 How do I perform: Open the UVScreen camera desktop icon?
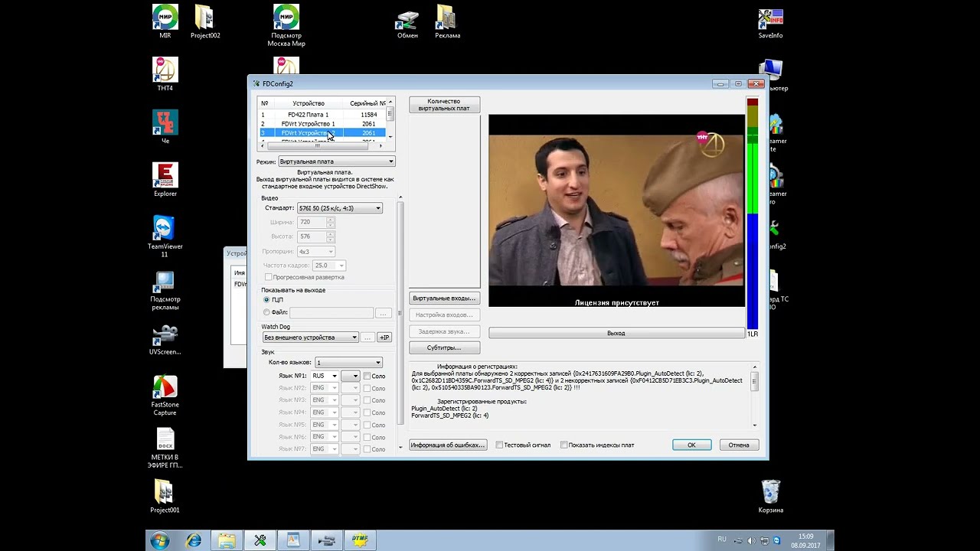click(165, 340)
